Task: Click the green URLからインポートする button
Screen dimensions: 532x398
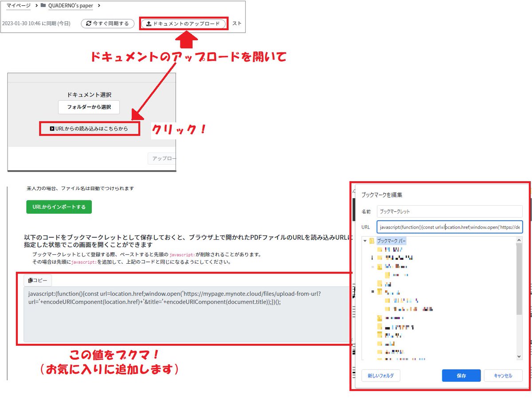Action: click(x=59, y=207)
